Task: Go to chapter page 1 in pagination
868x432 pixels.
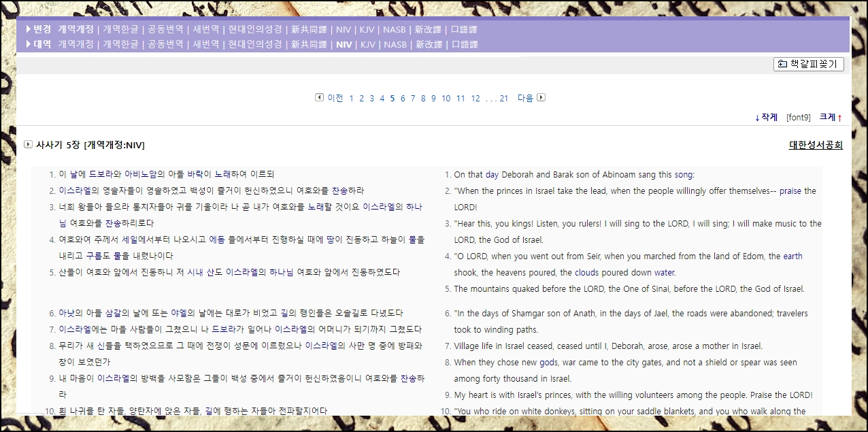Action: pos(352,98)
